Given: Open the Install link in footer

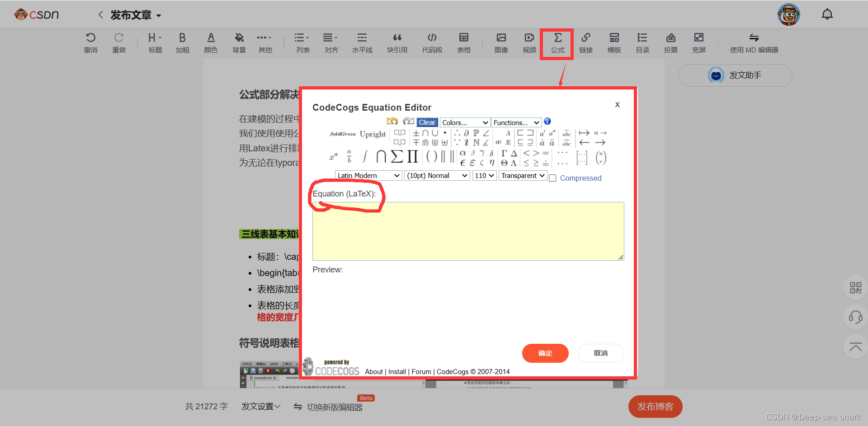Looking at the screenshot, I should tap(397, 372).
